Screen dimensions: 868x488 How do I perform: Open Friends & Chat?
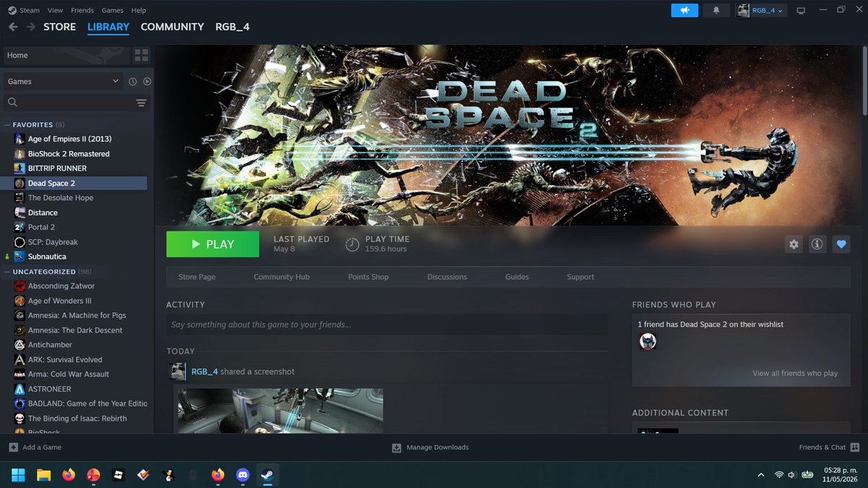[x=829, y=448]
